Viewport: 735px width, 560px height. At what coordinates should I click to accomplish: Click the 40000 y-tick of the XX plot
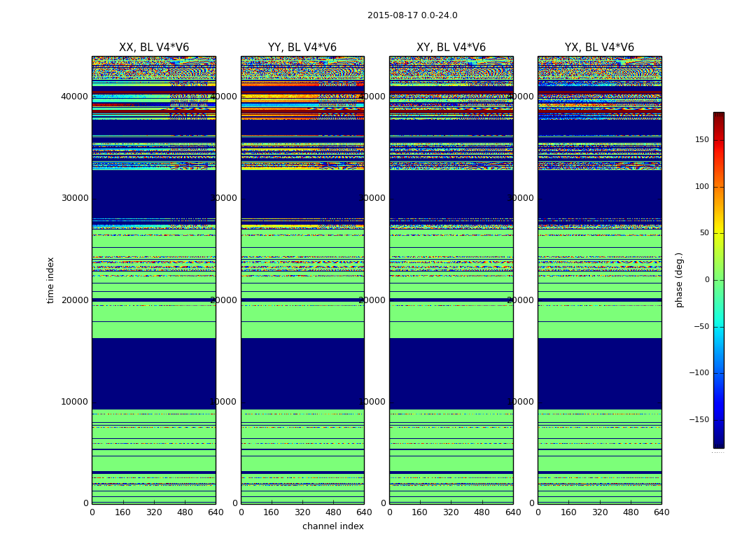pos(75,97)
